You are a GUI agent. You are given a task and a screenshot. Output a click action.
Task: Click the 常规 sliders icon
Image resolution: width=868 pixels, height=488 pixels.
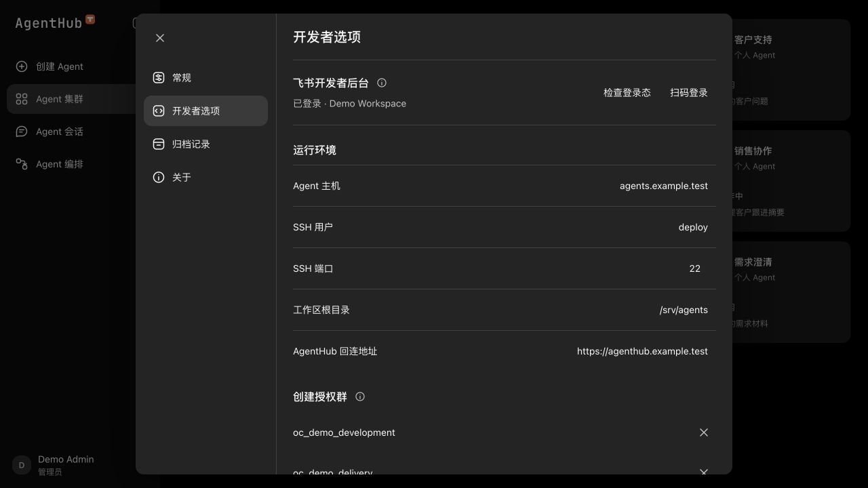(159, 78)
